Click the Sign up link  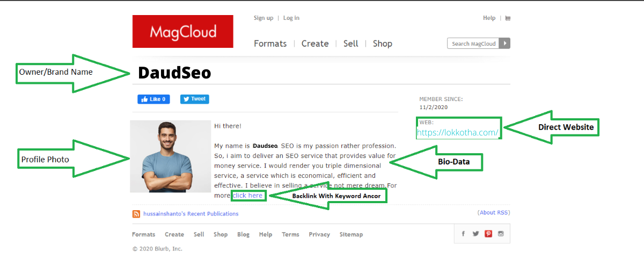click(263, 18)
